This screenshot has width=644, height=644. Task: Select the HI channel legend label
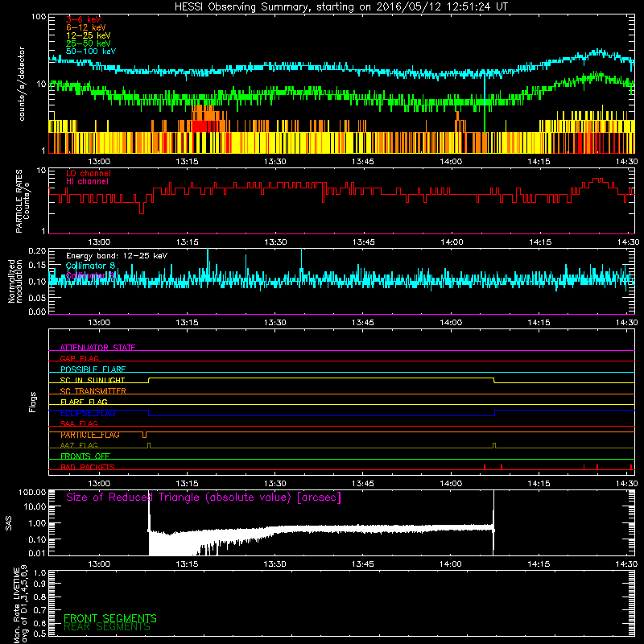click(87, 182)
